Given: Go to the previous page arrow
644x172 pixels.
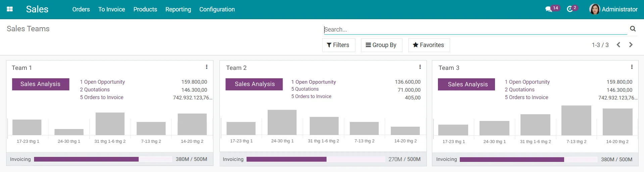Looking at the screenshot, I should coord(618,45).
